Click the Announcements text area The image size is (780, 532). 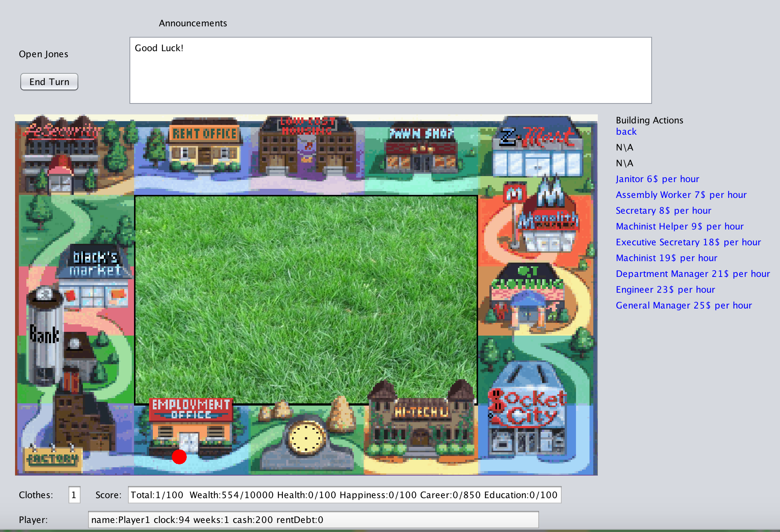tap(390, 70)
